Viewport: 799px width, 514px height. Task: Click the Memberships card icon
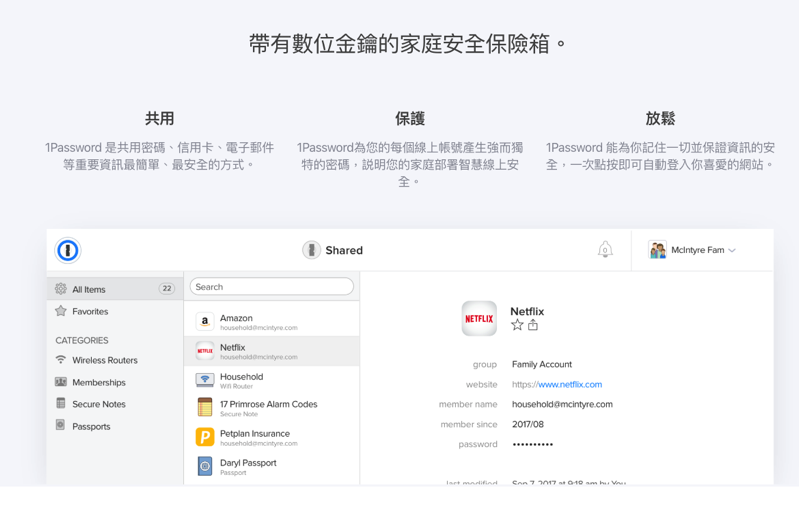[61, 382]
